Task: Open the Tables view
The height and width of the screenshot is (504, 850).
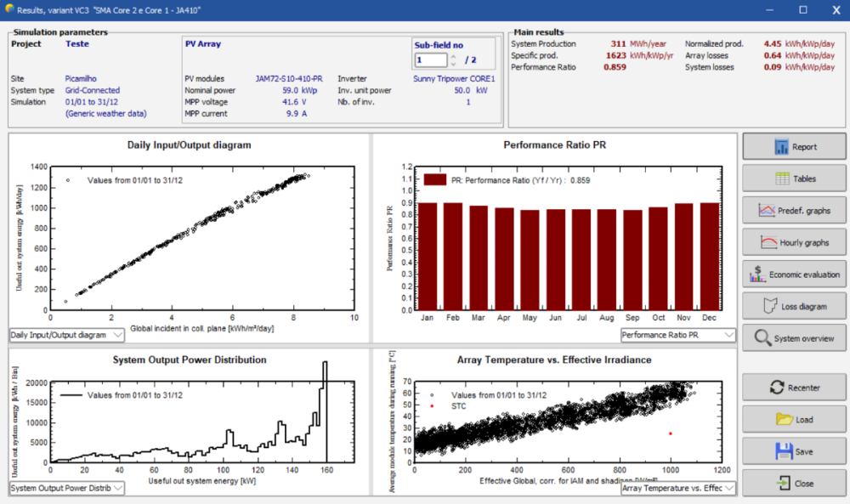Action: [794, 178]
